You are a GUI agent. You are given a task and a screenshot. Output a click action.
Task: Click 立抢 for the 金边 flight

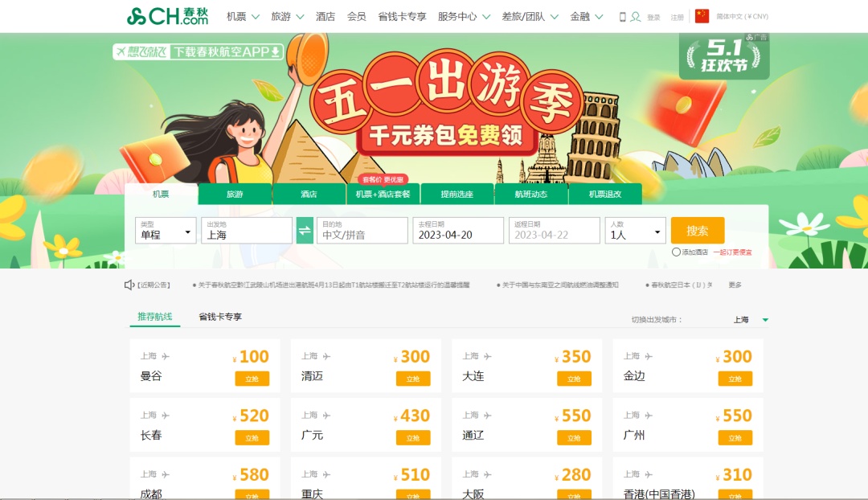735,379
